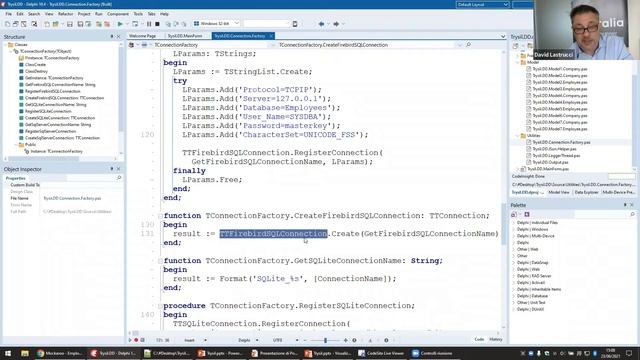The height and width of the screenshot is (360, 640).
Task: Click the Forward navigation arrow in toolbar
Action: pyautogui.click(x=336, y=24)
